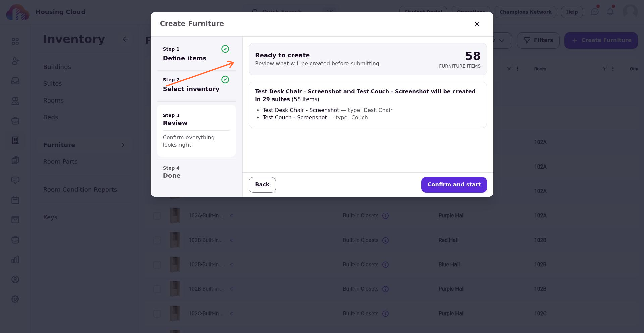This screenshot has width=644, height=333.
Task: Tick checkbox for 102B-Built-in Red Hall row
Action: (x=157, y=240)
